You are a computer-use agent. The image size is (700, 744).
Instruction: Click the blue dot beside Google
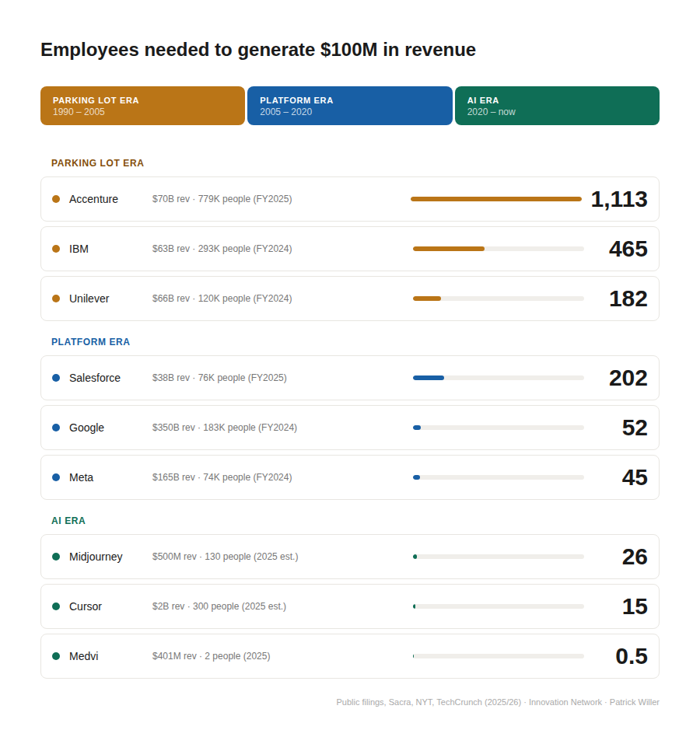coord(56,428)
